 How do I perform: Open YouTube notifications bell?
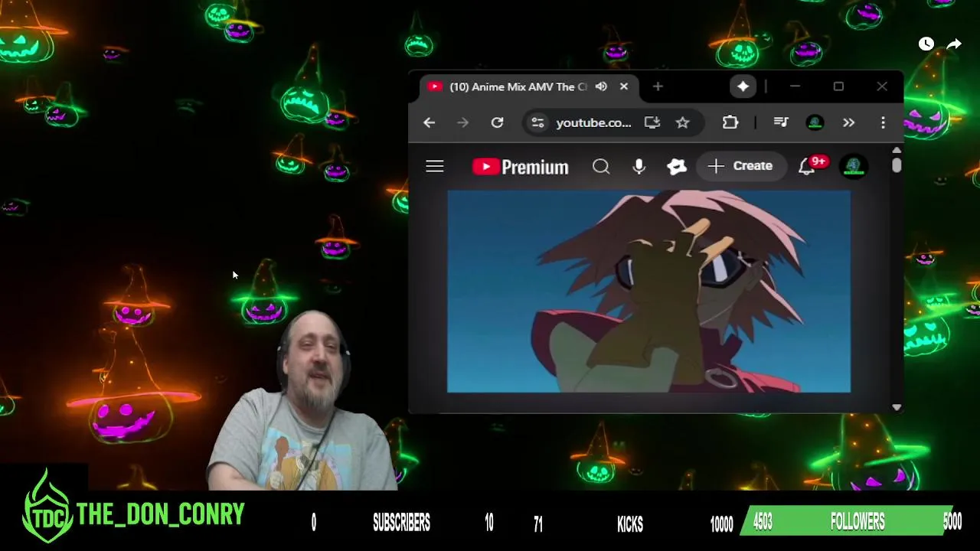[x=807, y=166]
